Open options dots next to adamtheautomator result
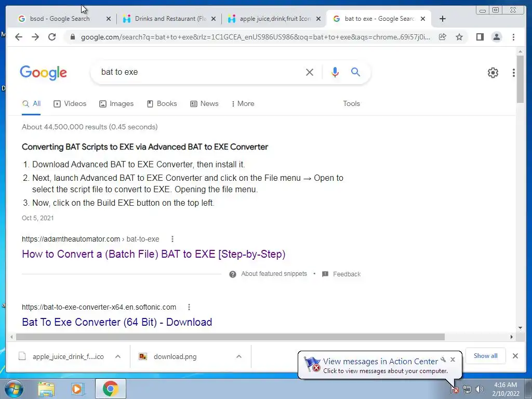The width and height of the screenshot is (532, 399). point(172,239)
